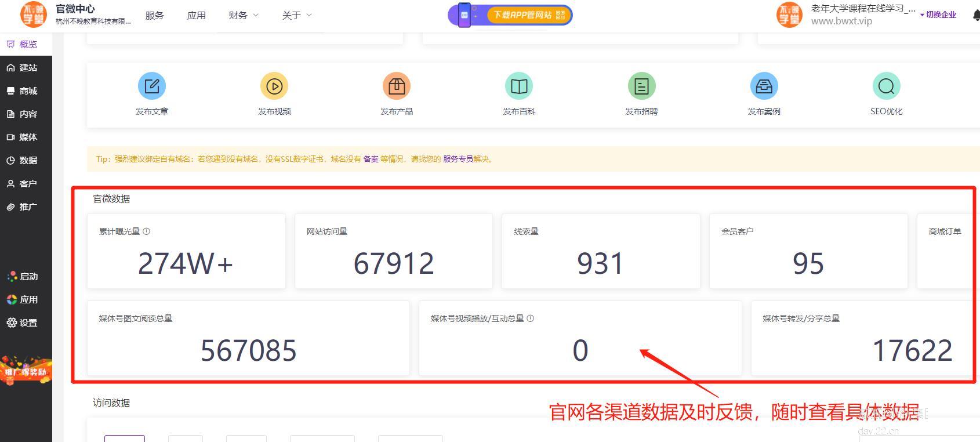
Task: Expand the 财务 dropdown menu
Action: click(243, 16)
